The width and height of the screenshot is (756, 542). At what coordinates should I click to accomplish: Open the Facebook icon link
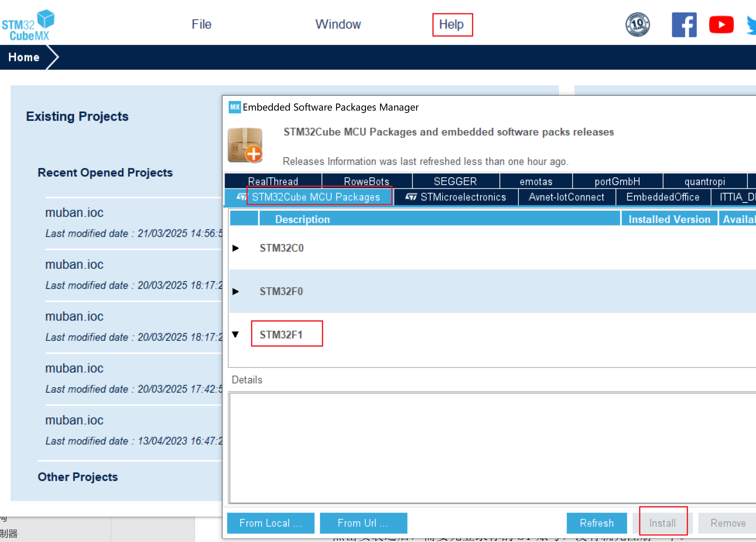pos(684,25)
